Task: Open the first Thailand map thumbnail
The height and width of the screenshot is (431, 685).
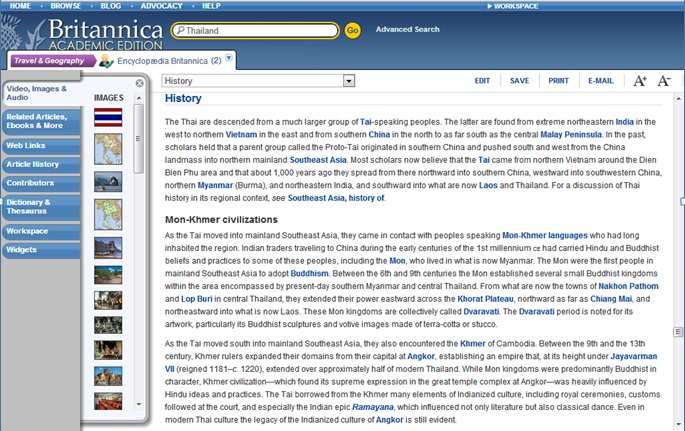Action: pos(108,149)
